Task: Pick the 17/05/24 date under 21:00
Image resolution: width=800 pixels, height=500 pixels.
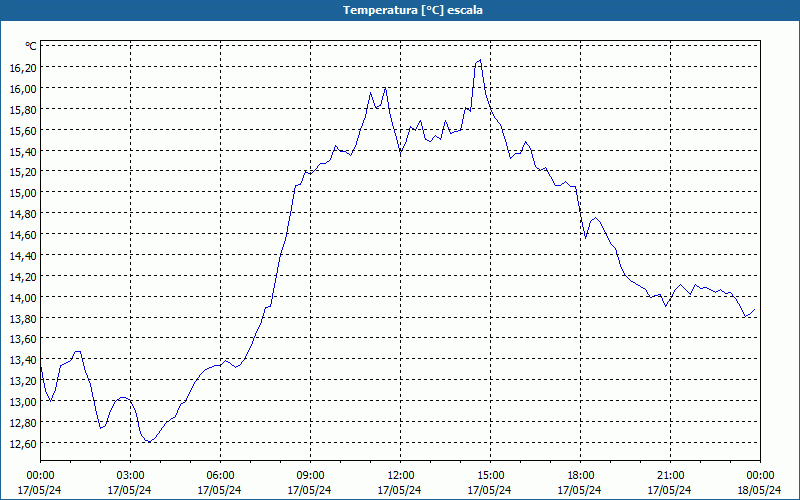Action: click(670, 490)
